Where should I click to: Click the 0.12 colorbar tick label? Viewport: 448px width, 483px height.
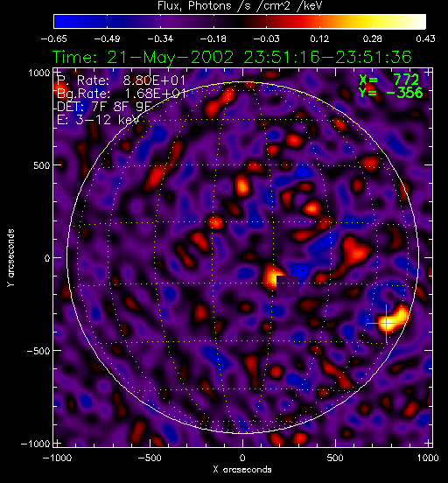pyautogui.click(x=320, y=38)
